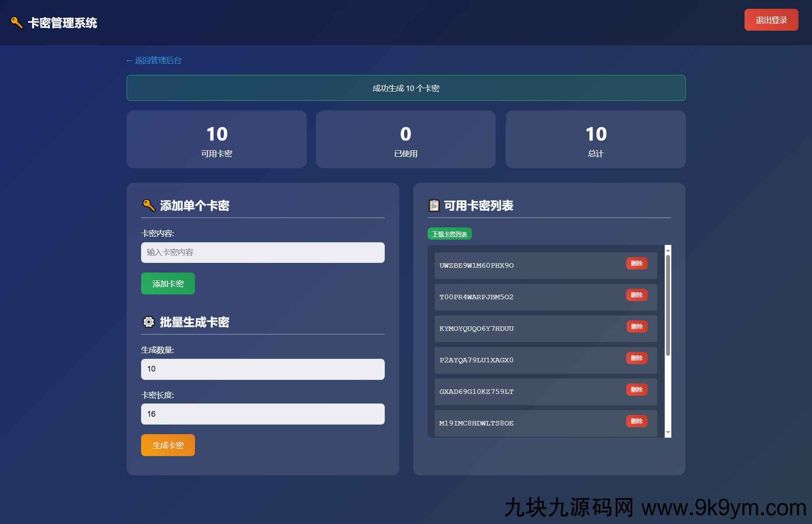The image size is (812, 524).
Task: Click the clipboard icon beside 可用卡密列表
Action: pyautogui.click(x=434, y=205)
